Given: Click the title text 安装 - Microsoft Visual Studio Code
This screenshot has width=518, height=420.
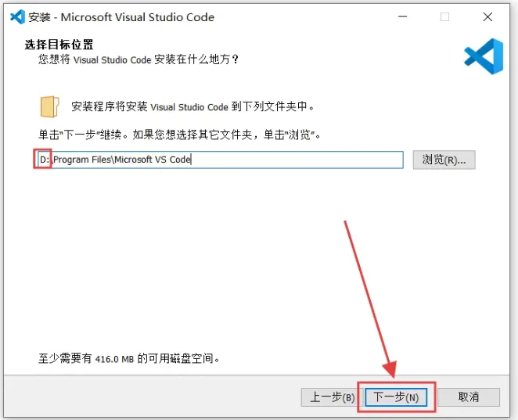Looking at the screenshot, I should [x=121, y=17].
